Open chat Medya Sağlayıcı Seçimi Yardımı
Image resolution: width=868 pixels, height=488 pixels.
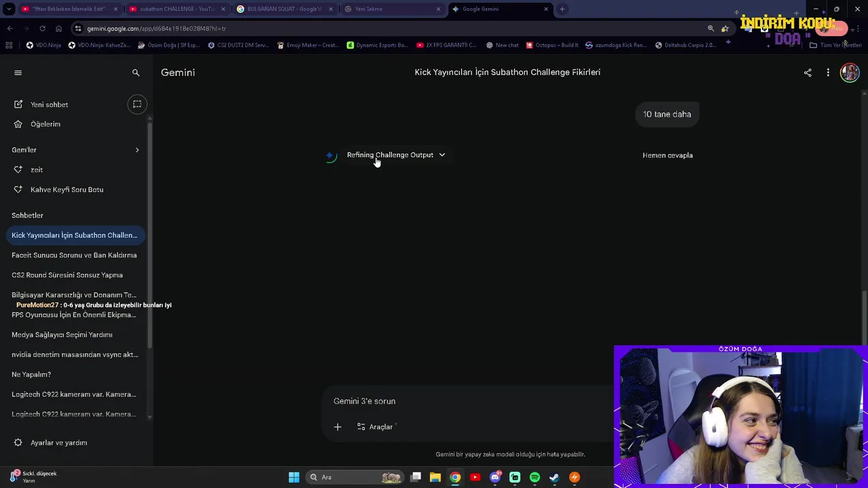pos(62,335)
